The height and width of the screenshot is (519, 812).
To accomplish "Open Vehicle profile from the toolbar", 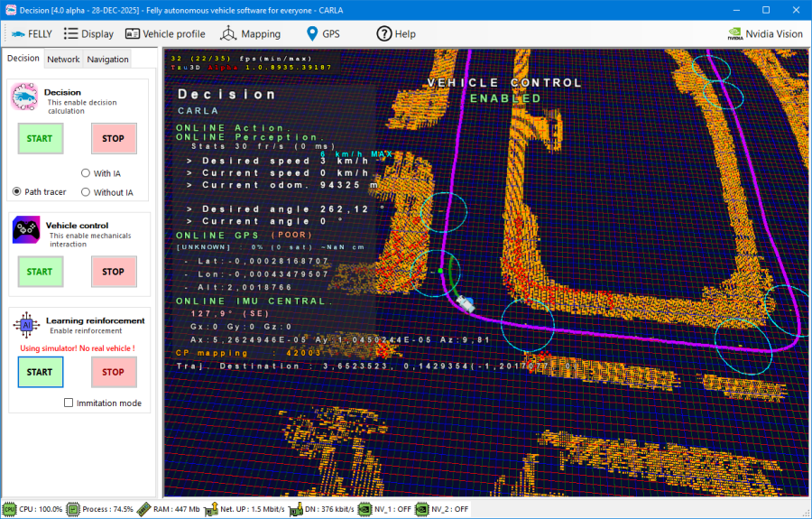I will click(133, 33).
